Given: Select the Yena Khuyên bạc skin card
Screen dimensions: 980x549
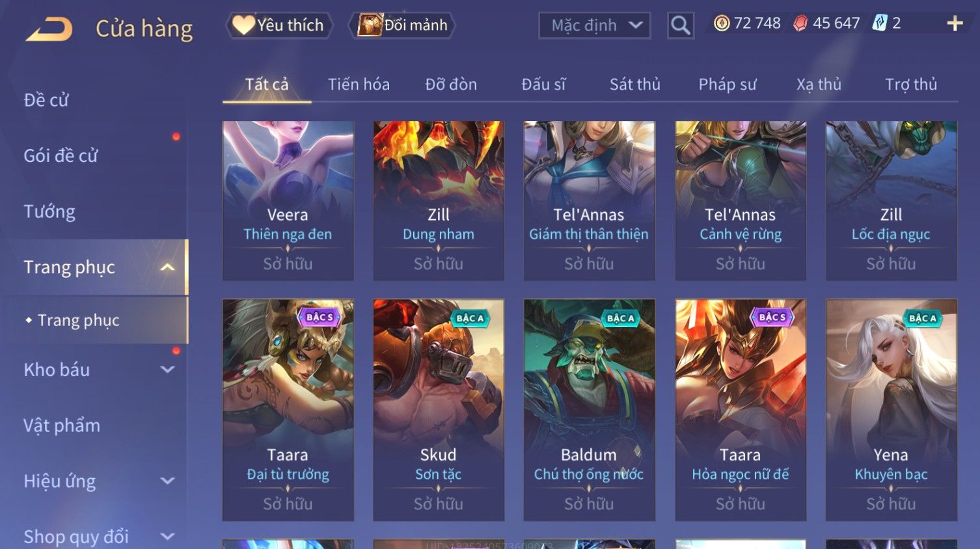Looking at the screenshot, I should point(891,410).
